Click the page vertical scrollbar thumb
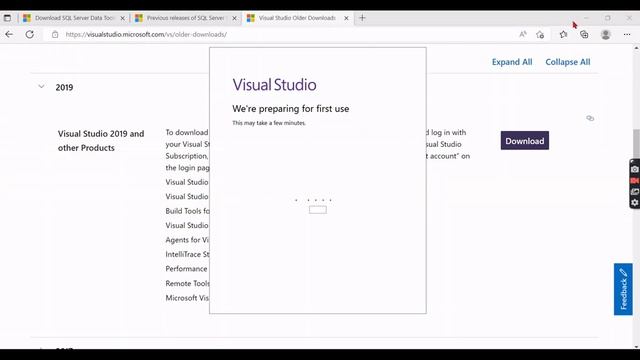This screenshot has height=360, width=640. [x=636, y=143]
